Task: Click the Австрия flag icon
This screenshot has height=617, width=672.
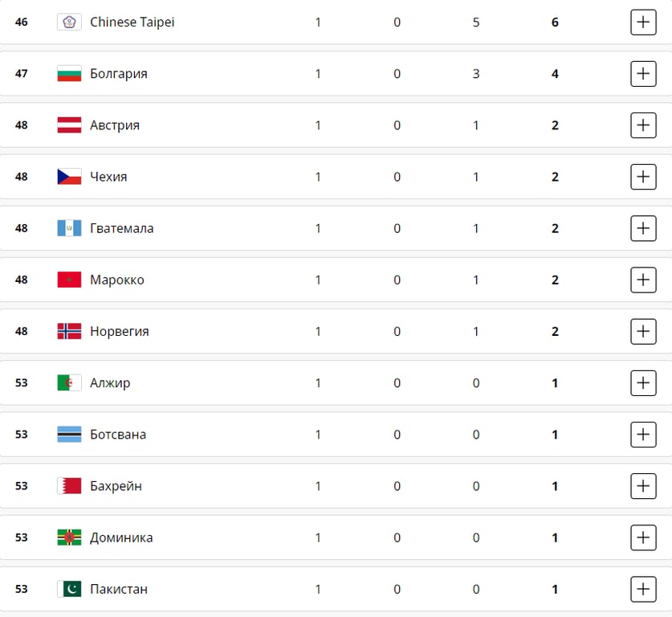Action: 69,125
